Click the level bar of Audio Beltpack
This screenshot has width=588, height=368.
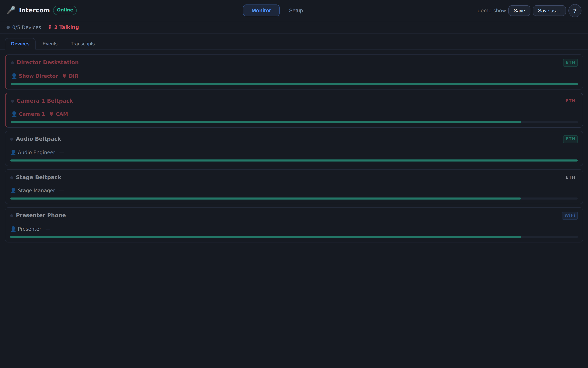(294, 160)
